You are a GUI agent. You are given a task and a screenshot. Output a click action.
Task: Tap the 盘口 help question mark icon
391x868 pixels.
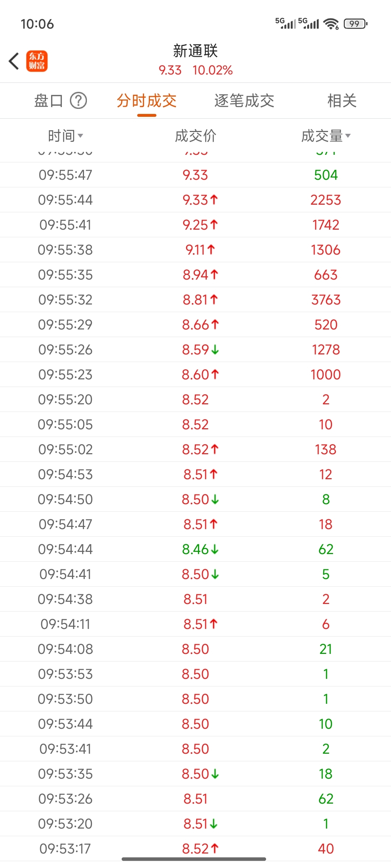78,101
